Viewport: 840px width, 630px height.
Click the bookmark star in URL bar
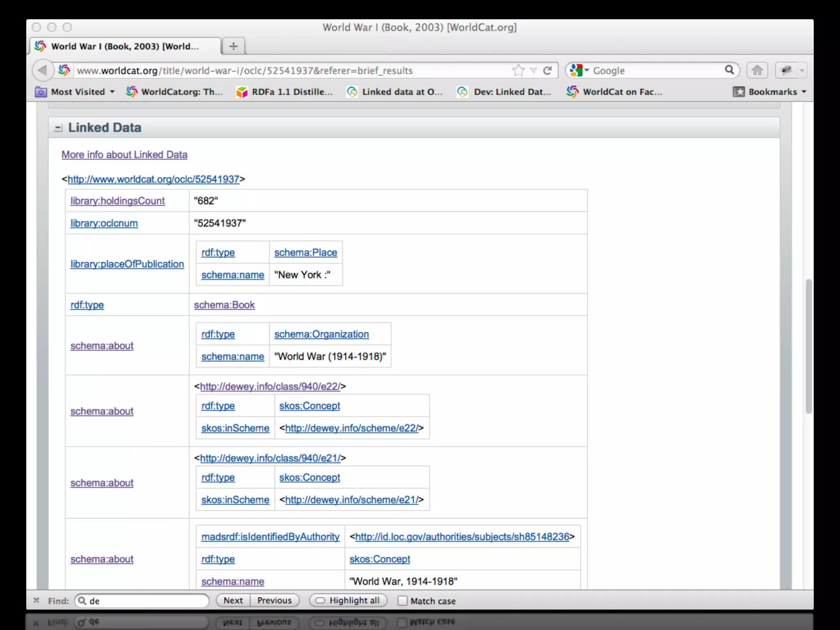coord(518,71)
